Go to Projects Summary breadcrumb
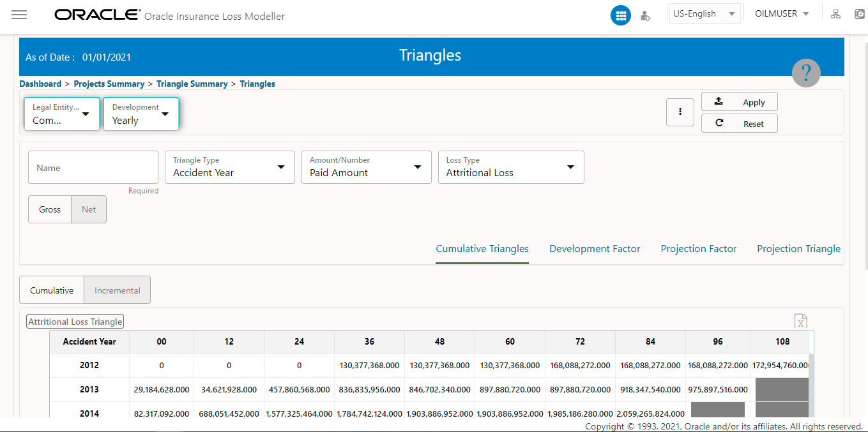Viewport: 868px width, 432px height. click(x=109, y=84)
